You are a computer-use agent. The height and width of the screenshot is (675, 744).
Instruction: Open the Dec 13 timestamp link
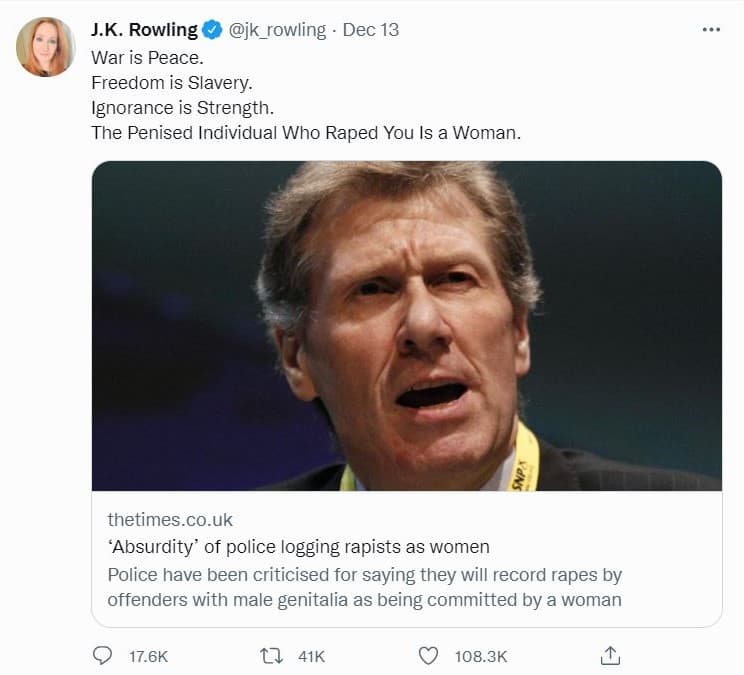click(371, 30)
